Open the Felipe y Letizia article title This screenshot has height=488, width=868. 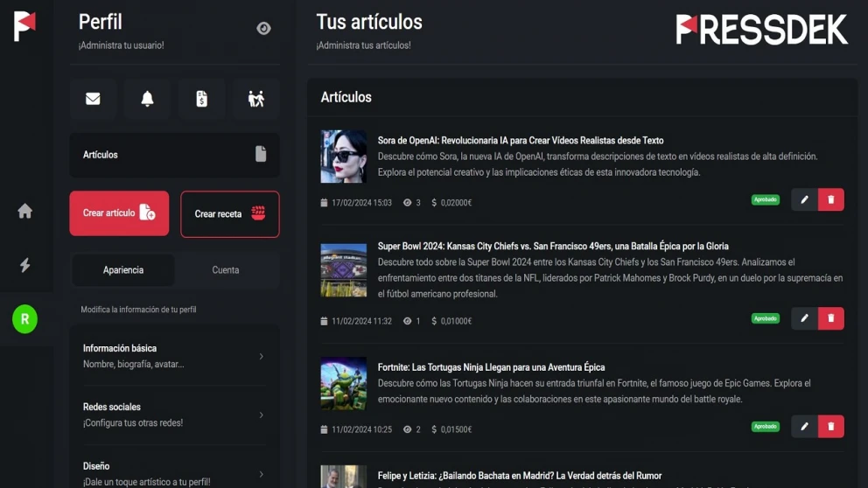point(519,476)
